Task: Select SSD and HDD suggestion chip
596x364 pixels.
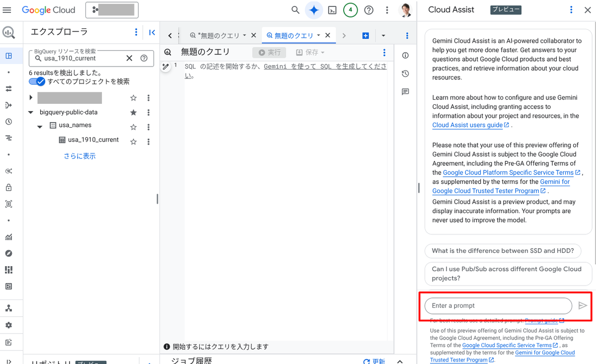Action: coord(503,251)
